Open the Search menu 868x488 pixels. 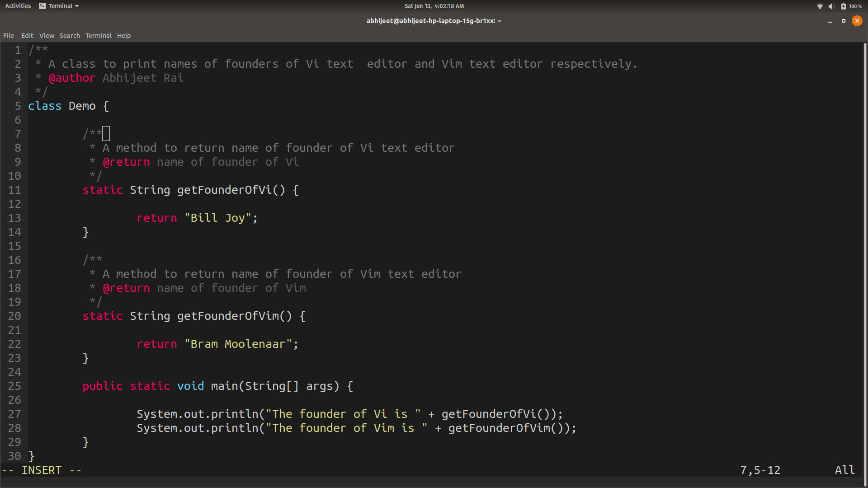point(70,36)
